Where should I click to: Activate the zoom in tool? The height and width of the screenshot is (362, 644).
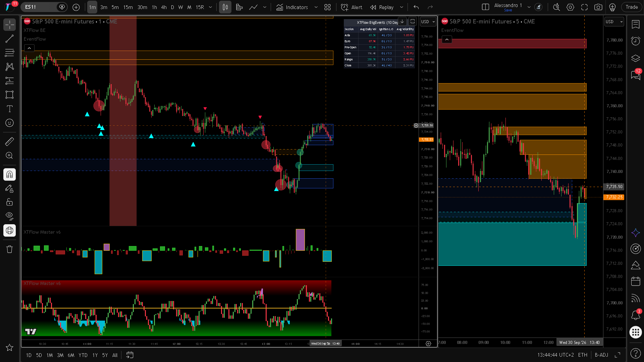[x=9, y=156]
